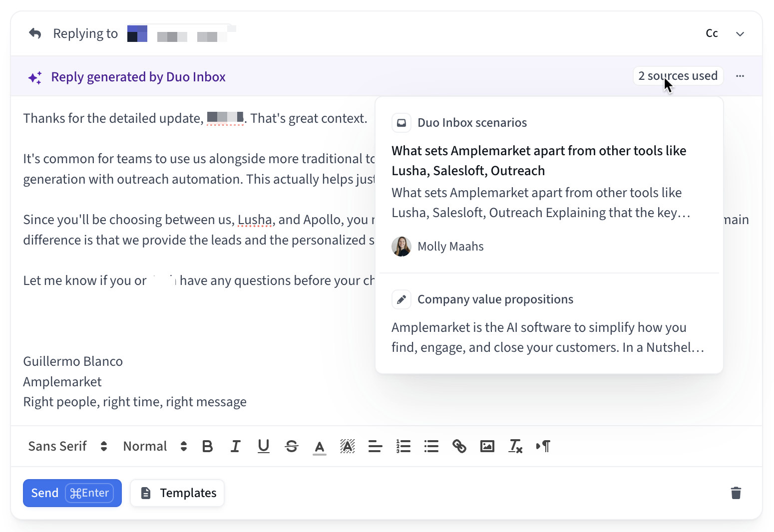Screen dimensions: 774x532
Task: Open the Normal text size dropdown
Action: tap(155, 446)
